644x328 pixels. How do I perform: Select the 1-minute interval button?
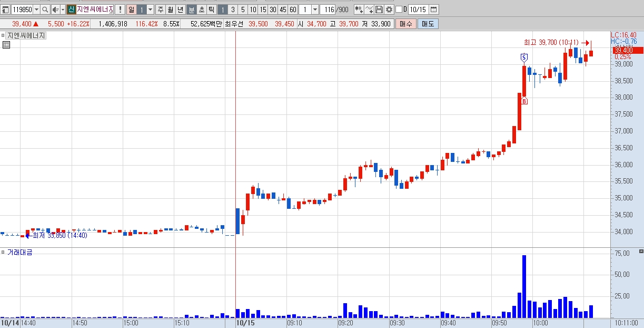pyautogui.click(x=223, y=9)
